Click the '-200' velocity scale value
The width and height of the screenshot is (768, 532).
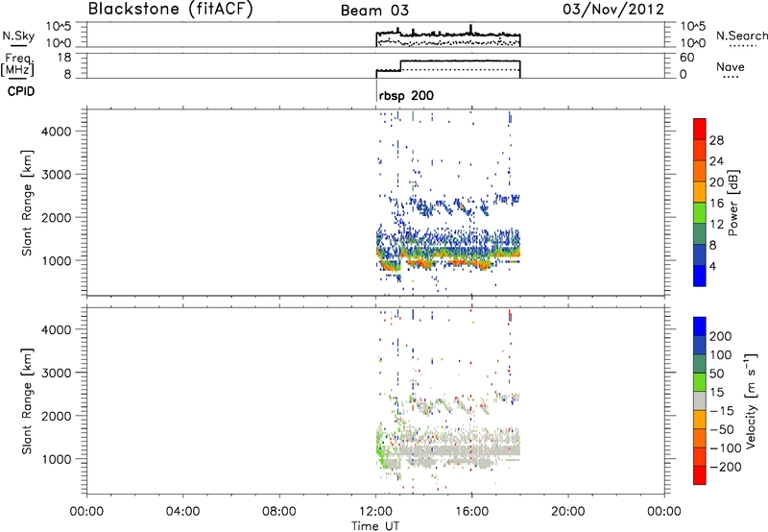point(726,467)
